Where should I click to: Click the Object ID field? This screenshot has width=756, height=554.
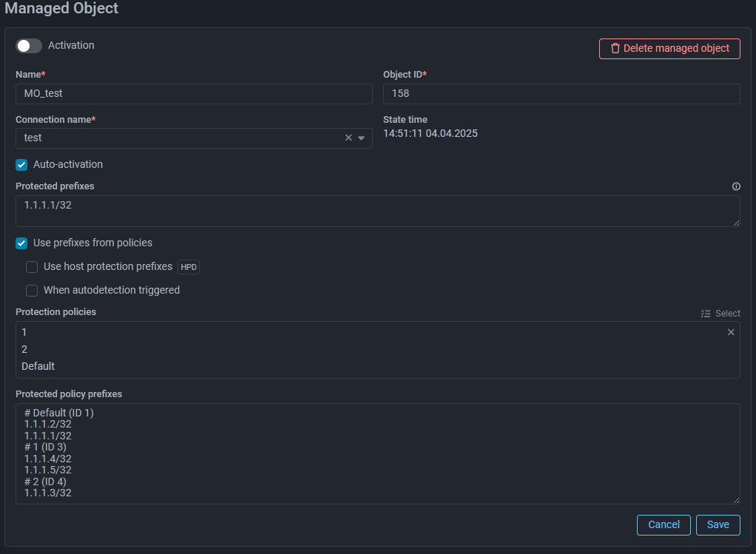tap(561, 94)
